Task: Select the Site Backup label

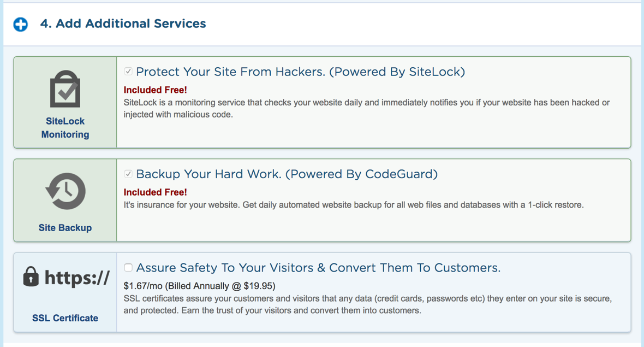Action: pos(65,228)
